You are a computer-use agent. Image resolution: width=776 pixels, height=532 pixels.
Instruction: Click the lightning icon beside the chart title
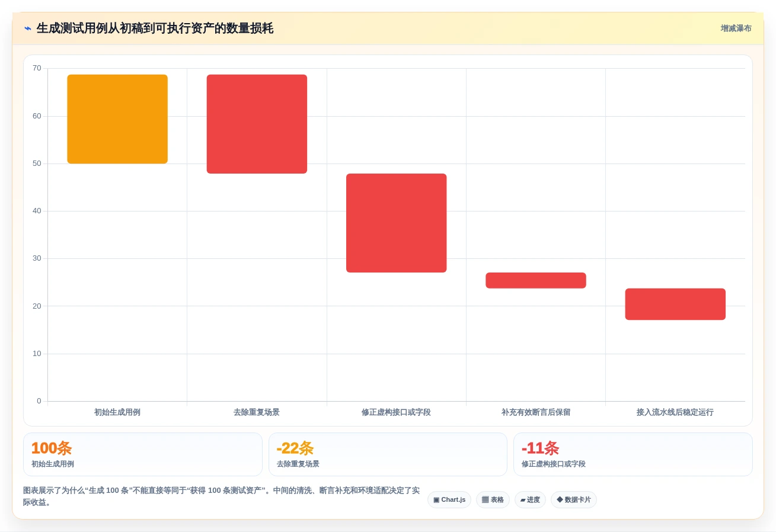coord(27,28)
